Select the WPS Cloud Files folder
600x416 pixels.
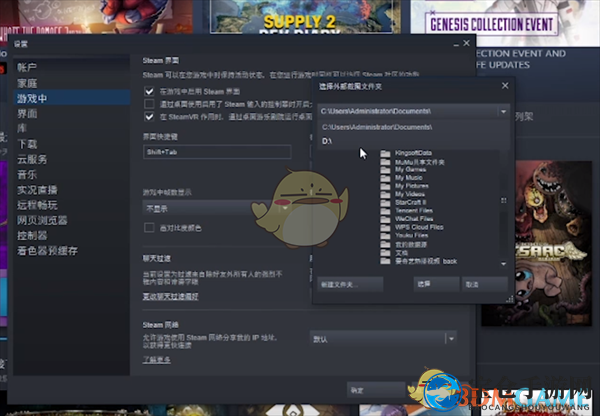412,227
